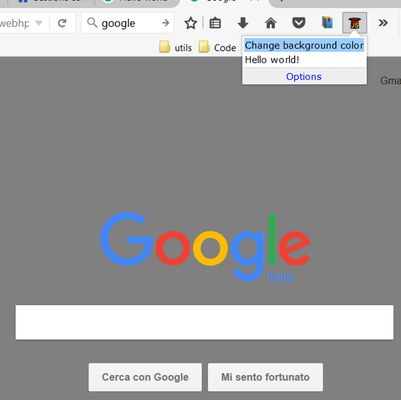This screenshot has height=400, width=401.
Task: Open the URL bar history dropdown arrow
Action: (39, 23)
